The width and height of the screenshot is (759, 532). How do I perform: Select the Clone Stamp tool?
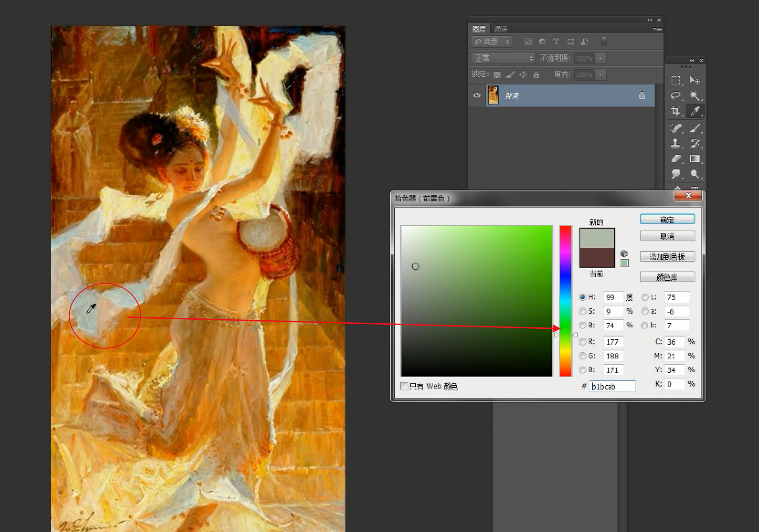coord(675,143)
